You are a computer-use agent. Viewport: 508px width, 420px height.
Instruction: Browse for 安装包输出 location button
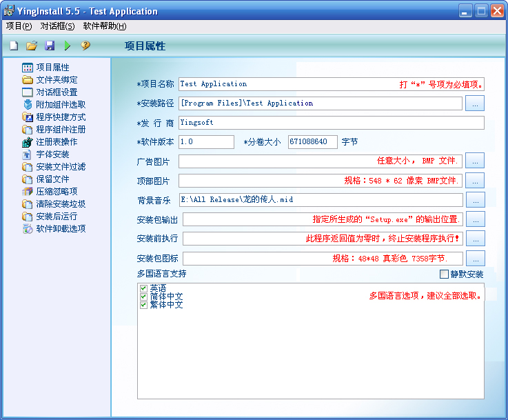(x=476, y=219)
